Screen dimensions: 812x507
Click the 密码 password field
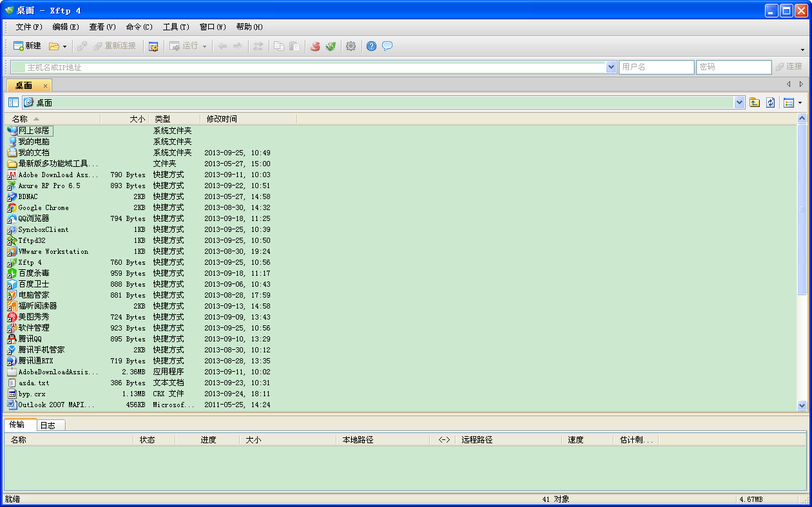pos(733,66)
